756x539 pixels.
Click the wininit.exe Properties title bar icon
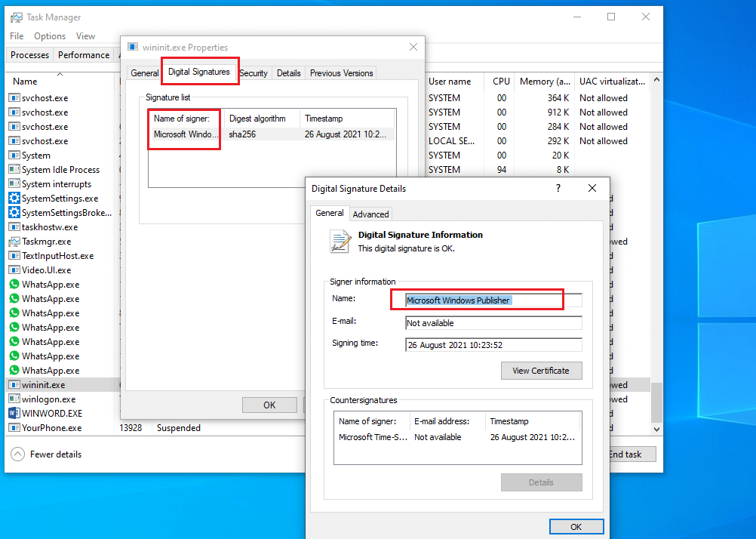(133, 47)
